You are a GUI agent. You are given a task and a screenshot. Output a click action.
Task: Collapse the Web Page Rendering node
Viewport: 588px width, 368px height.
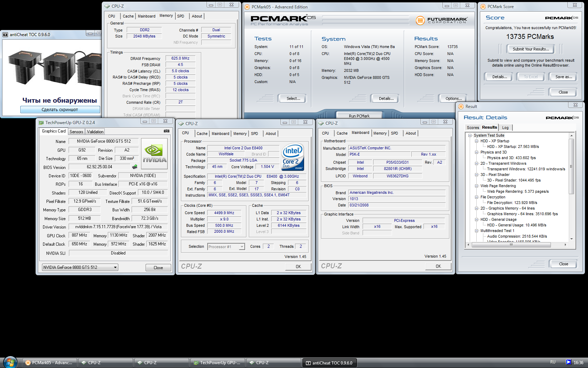tap(476, 186)
